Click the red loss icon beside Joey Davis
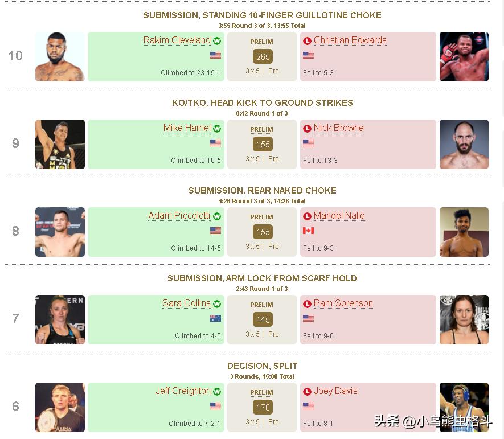The width and height of the screenshot is (504, 439). 308,392
